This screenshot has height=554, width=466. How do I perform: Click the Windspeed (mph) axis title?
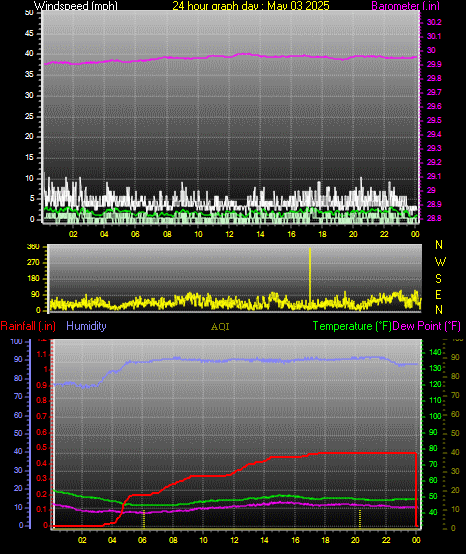(76, 5)
